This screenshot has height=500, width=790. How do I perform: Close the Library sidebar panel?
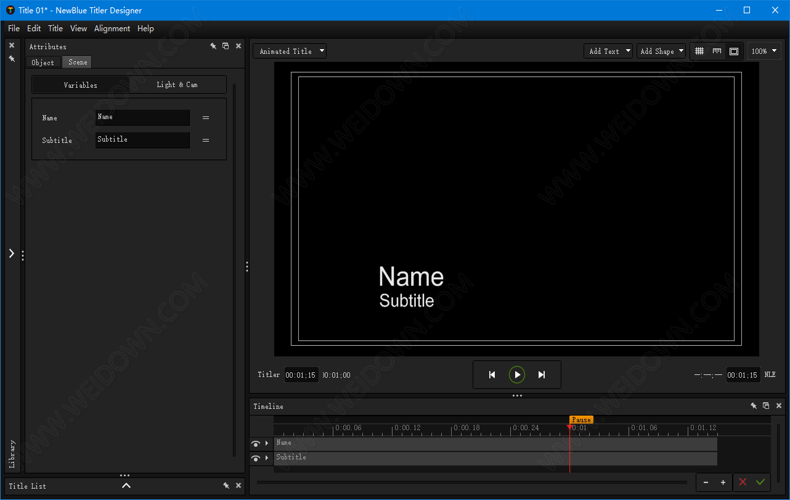12,45
